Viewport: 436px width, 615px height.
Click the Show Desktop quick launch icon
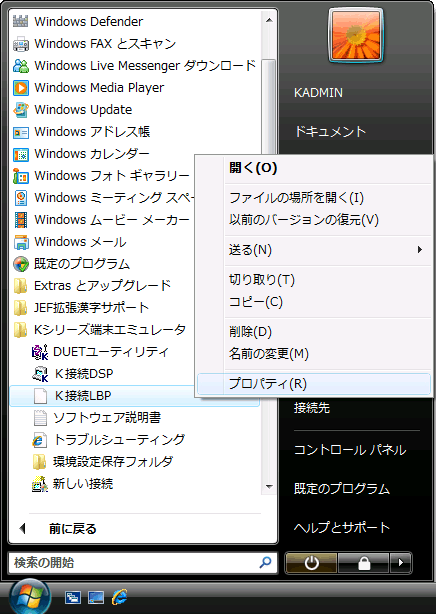pos(96,597)
